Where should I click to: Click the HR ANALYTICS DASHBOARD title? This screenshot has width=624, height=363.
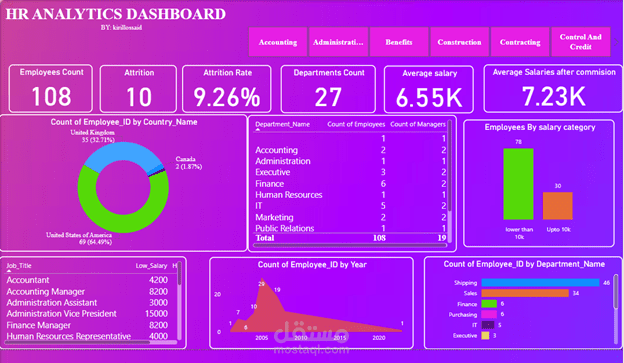click(x=115, y=14)
